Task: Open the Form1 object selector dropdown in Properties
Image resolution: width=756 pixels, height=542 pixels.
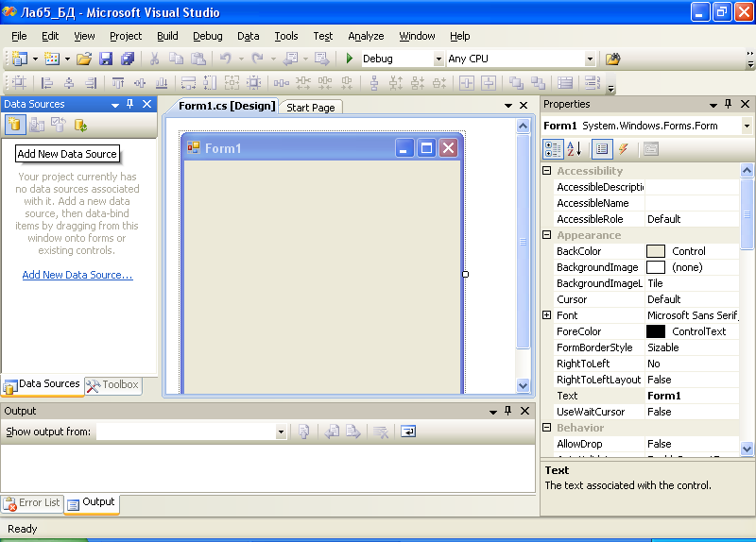Action: point(747,126)
